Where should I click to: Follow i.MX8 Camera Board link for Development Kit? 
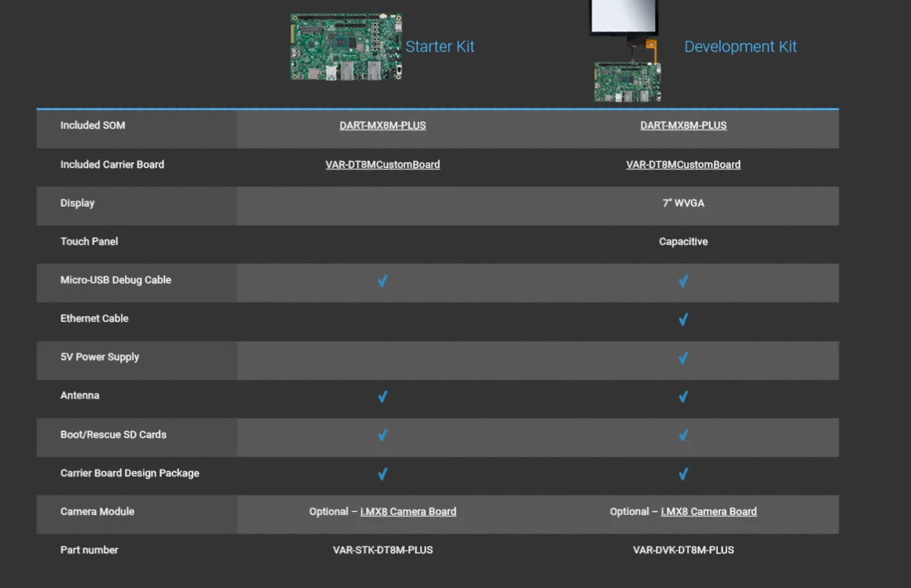(x=708, y=512)
